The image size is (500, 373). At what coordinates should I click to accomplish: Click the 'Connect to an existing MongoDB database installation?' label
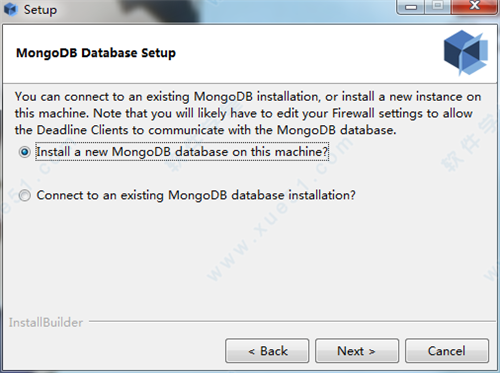pos(196,195)
